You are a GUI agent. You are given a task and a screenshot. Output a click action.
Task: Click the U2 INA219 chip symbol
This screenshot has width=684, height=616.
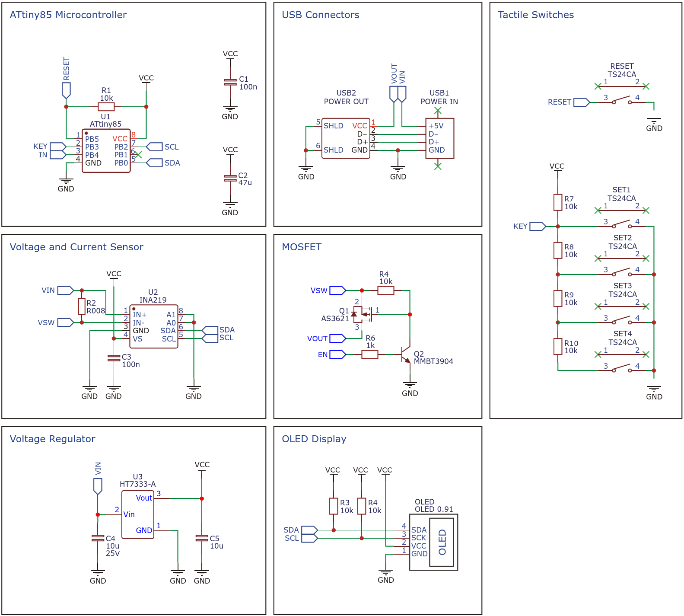(x=154, y=326)
